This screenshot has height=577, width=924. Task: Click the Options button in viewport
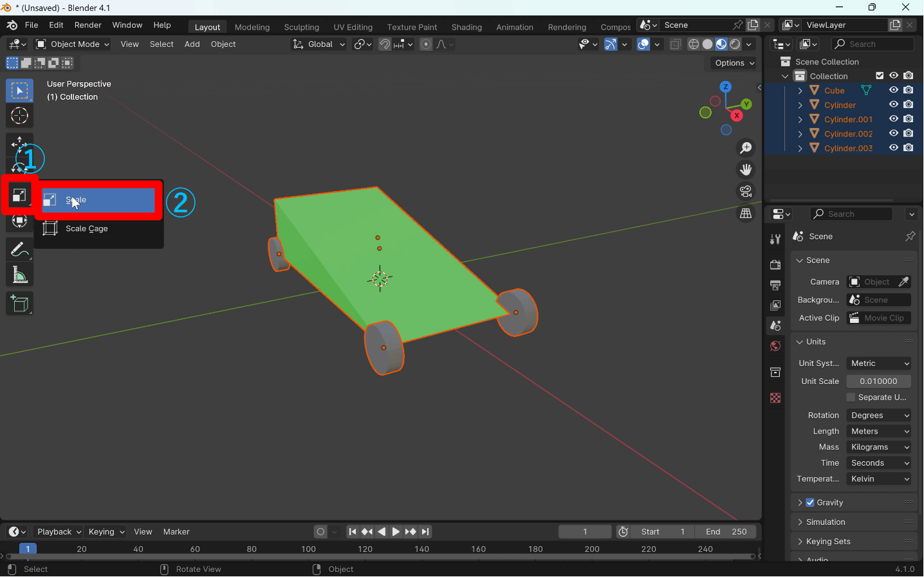click(x=735, y=63)
